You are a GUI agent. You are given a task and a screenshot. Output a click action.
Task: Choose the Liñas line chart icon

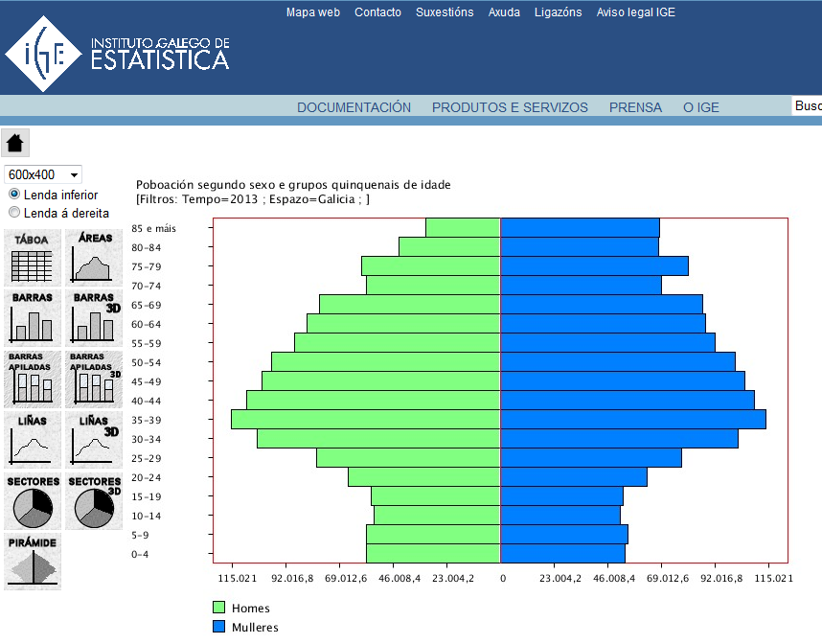click(x=33, y=440)
